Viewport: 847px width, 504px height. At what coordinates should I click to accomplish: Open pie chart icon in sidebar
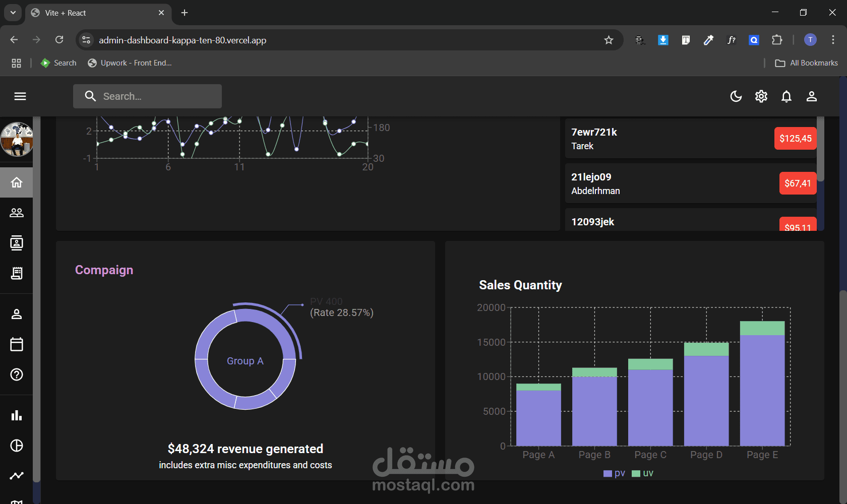(17, 446)
